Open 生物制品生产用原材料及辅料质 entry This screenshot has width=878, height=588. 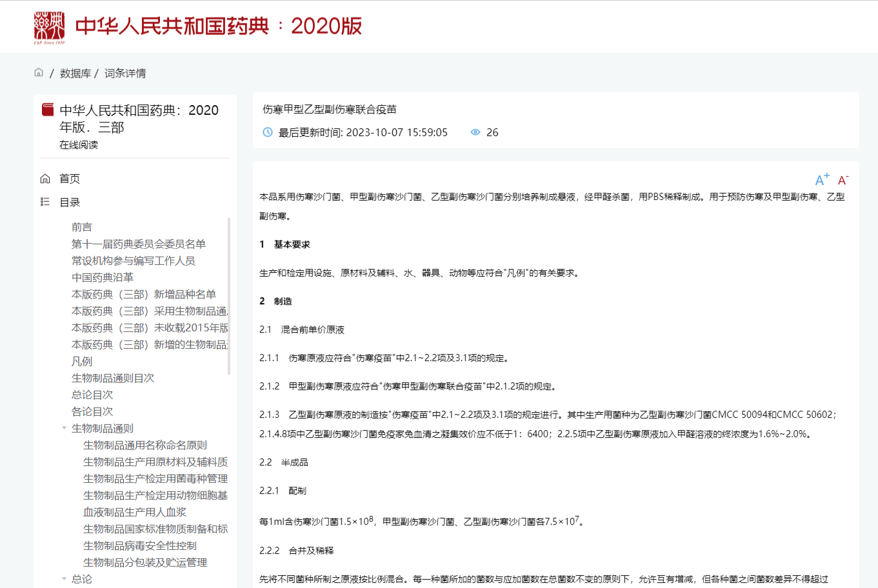tap(155, 462)
